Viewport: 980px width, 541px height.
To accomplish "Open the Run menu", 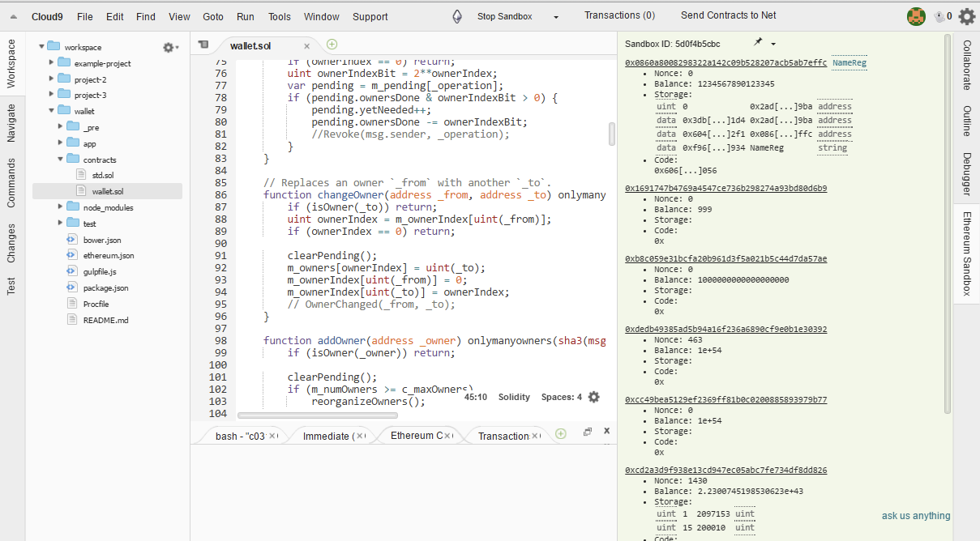I will 245,16.
